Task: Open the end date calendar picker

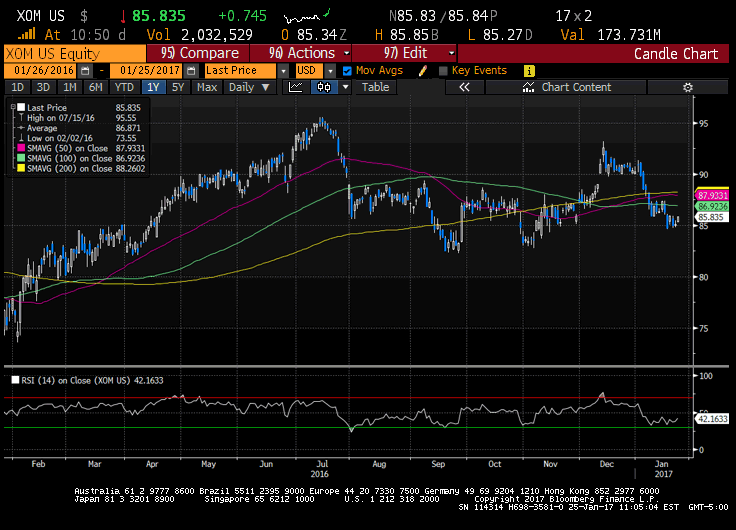Action: [191, 71]
